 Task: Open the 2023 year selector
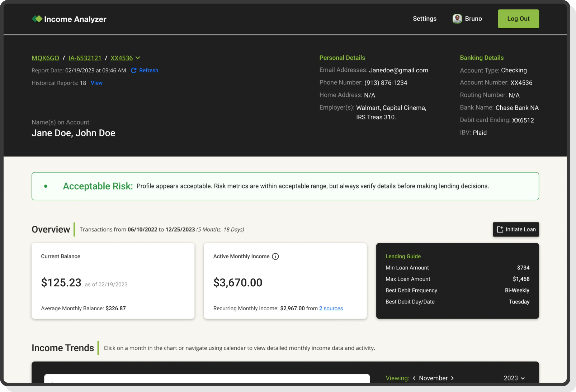pos(514,378)
